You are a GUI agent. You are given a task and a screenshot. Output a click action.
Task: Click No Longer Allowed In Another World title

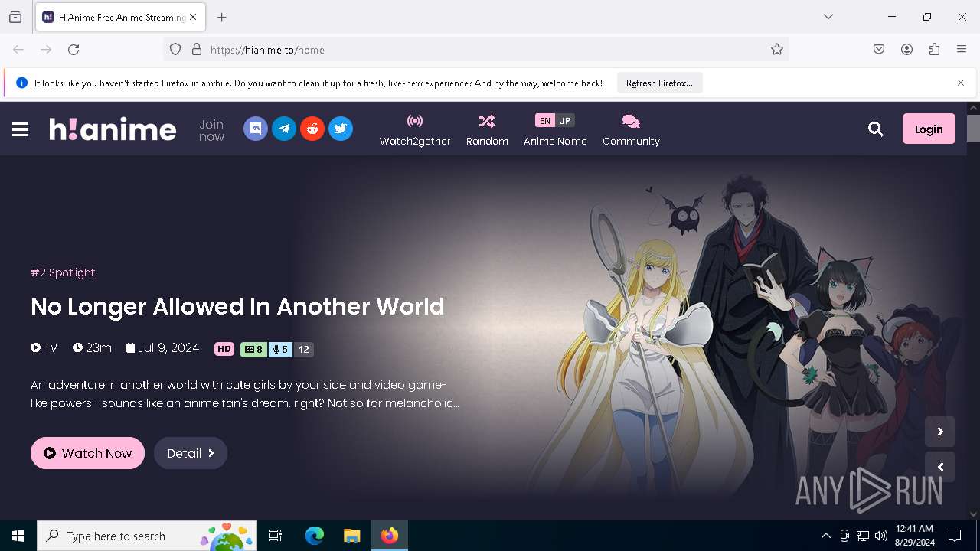tap(237, 307)
